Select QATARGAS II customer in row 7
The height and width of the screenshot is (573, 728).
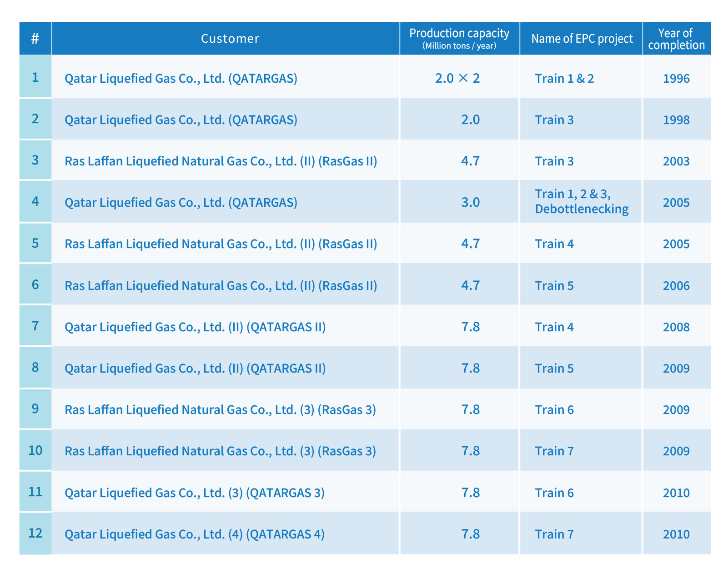point(195,327)
